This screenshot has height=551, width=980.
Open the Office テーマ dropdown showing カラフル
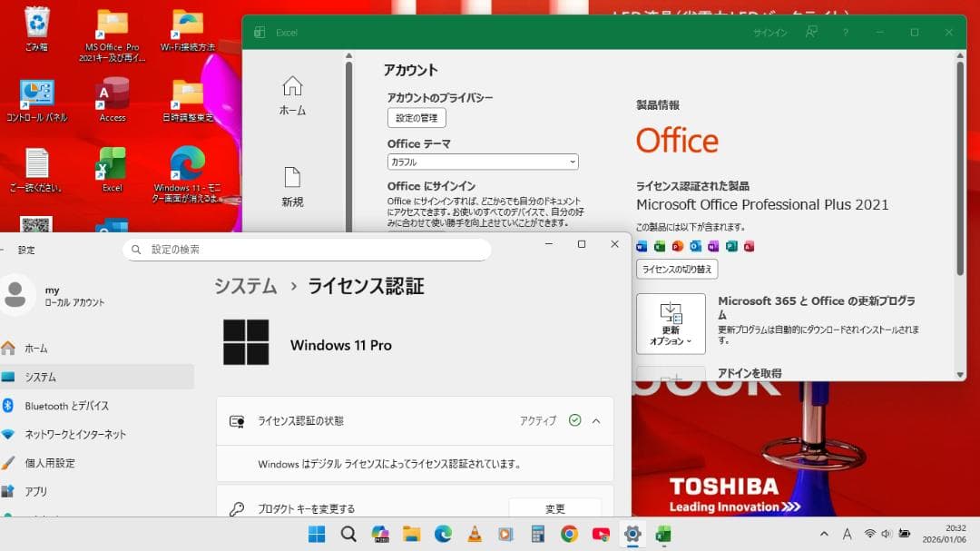tap(482, 162)
